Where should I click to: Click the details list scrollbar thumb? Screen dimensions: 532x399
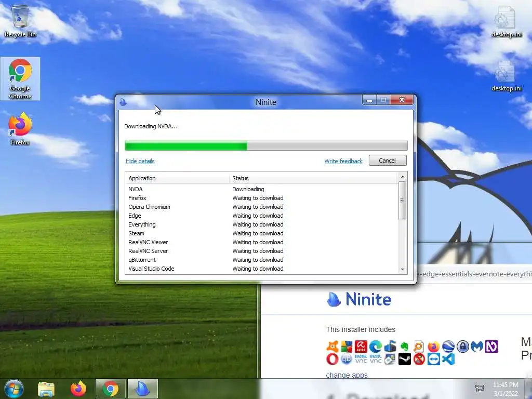click(403, 201)
